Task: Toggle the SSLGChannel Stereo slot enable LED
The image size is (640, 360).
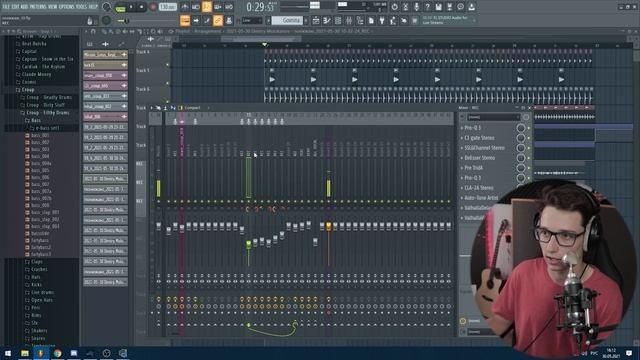Action: [529, 148]
